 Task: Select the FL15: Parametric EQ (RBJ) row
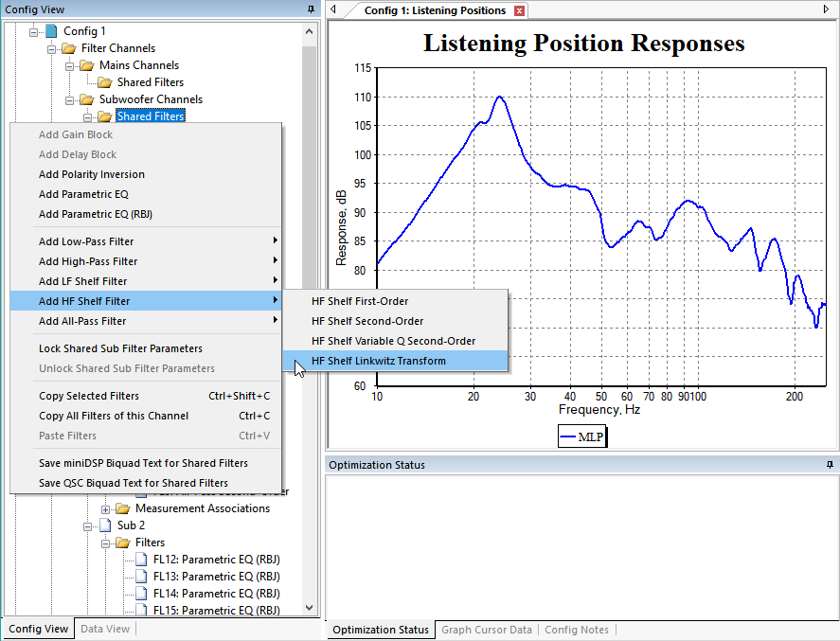tap(217, 610)
